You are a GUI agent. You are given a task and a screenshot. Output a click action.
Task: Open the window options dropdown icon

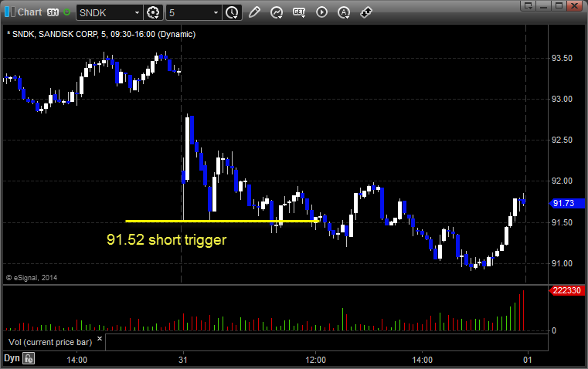[529, 5]
